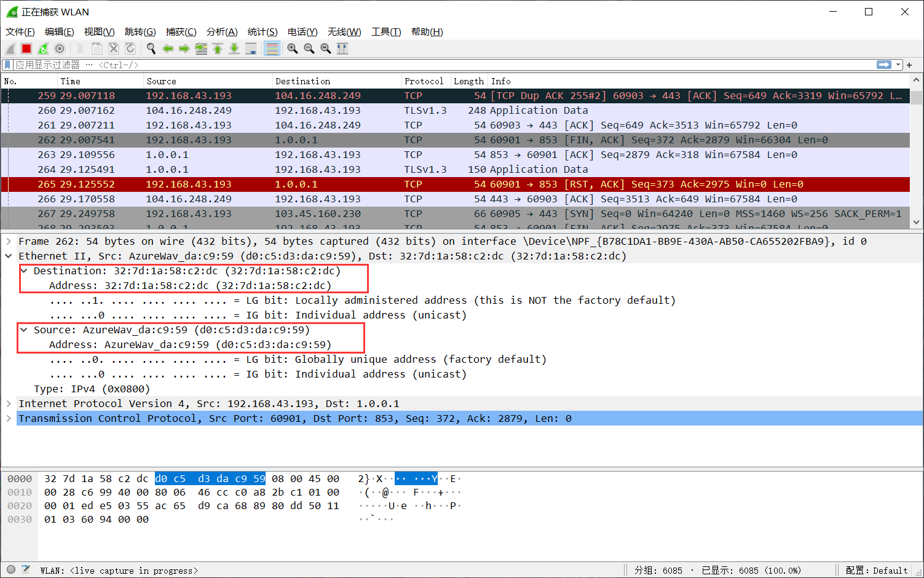Sort by the Source column header
The image size is (924, 578).
coord(207,81)
